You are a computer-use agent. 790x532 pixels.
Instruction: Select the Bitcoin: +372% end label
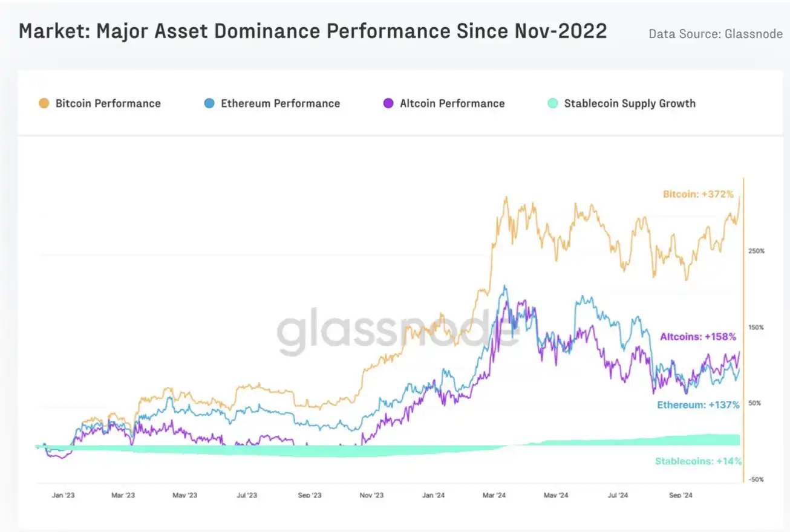point(698,195)
